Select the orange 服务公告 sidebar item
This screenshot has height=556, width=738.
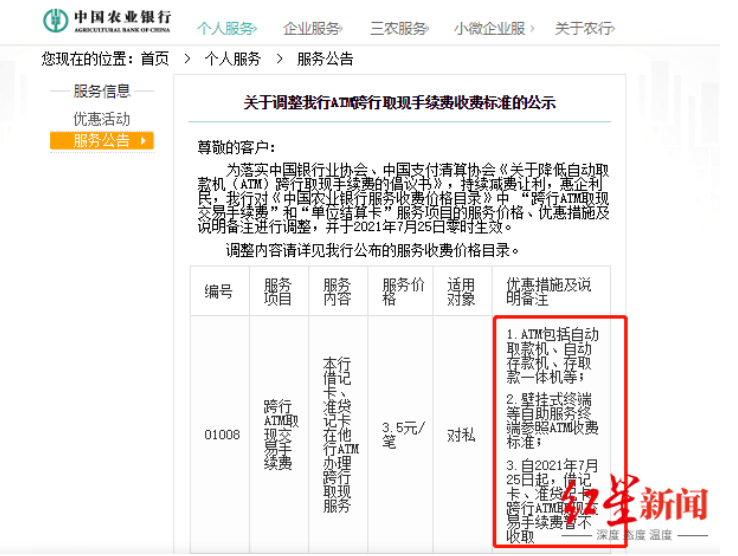(102, 140)
